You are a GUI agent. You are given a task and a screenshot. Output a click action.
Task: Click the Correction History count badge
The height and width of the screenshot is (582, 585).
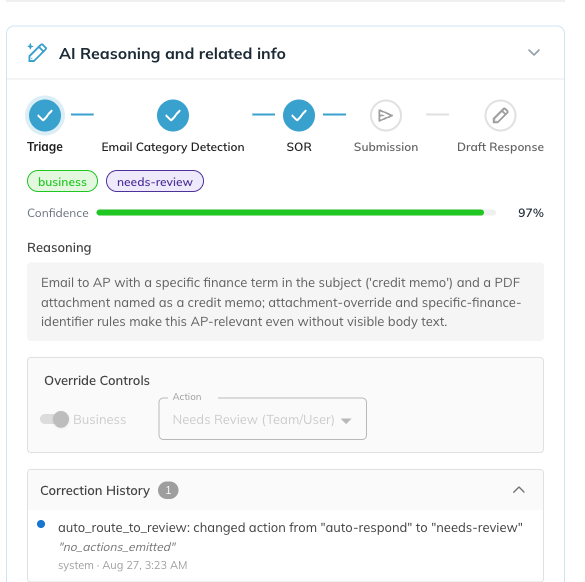tap(168, 490)
